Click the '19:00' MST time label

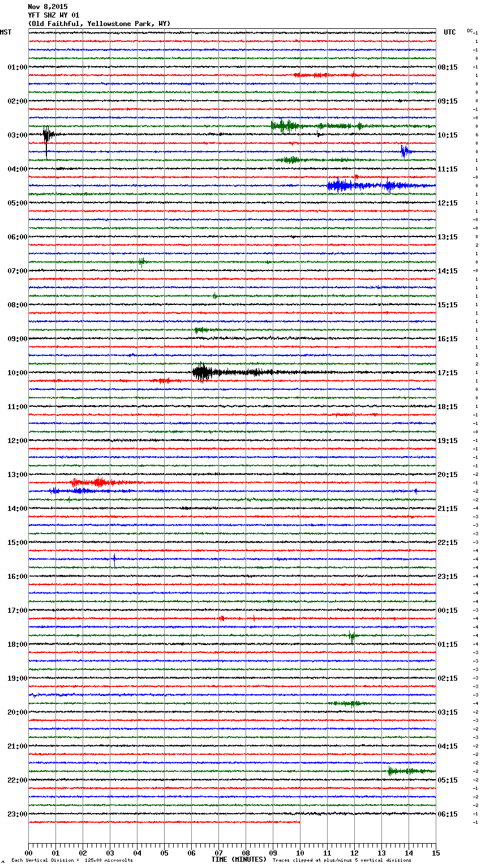pos(18,678)
